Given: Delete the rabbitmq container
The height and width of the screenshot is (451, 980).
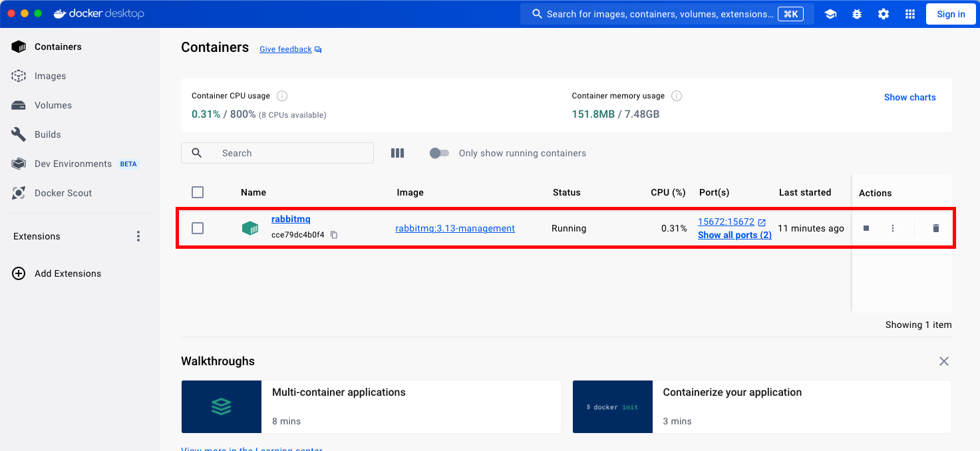Looking at the screenshot, I should [936, 228].
